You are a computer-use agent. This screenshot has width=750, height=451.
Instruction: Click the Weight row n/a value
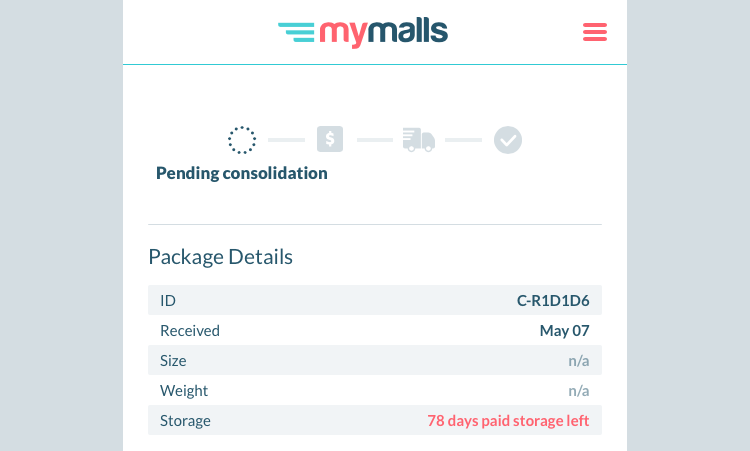point(579,391)
